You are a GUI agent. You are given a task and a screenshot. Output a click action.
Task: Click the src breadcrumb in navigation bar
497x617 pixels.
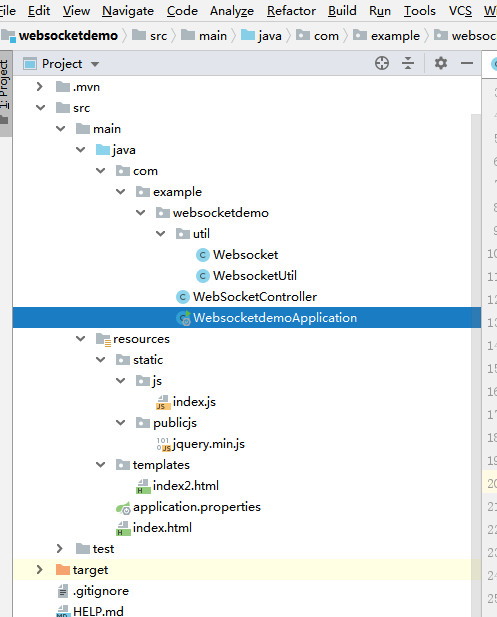pyautogui.click(x=150, y=36)
